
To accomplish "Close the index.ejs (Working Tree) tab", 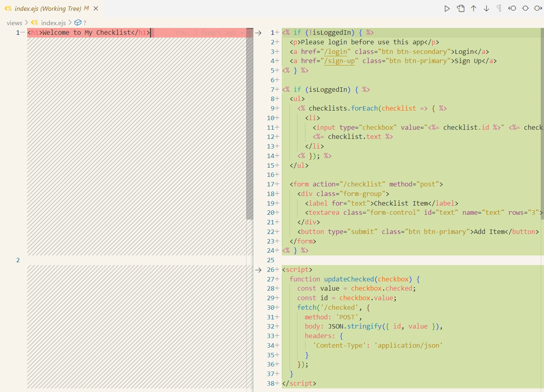I will [x=96, y=8].
